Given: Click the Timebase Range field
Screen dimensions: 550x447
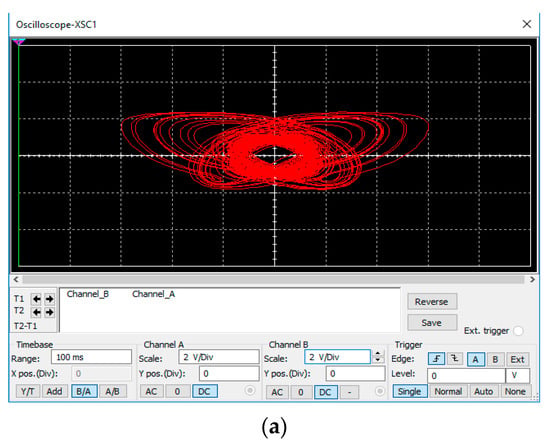Looking at the screenshot, I should [x=91, y=357].
